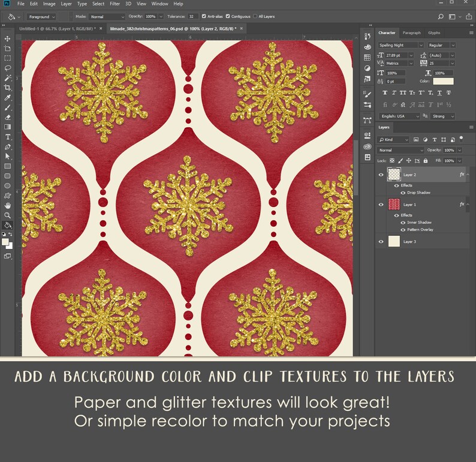Swap foreground and background colors icon
The image size is (476, 462).
pos(10,234)
